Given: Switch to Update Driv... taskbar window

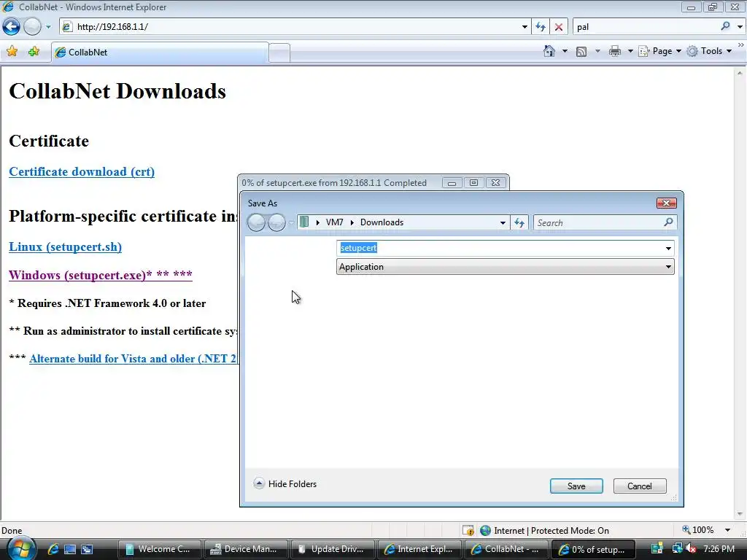Looking at the screenshot, I should coord(333,549).
